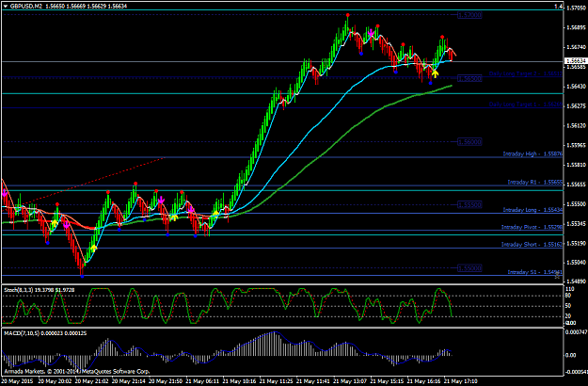Screen dimensions: 588x386
Task: Click 1.56120 on the price scale
Action: (x=576, y=125)
